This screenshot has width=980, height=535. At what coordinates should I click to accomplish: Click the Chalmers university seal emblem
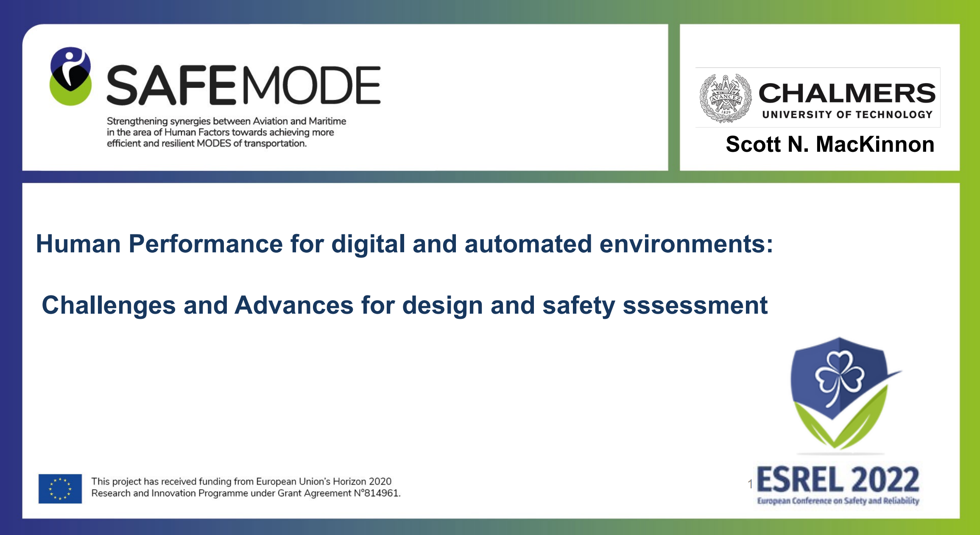(725, 98)
